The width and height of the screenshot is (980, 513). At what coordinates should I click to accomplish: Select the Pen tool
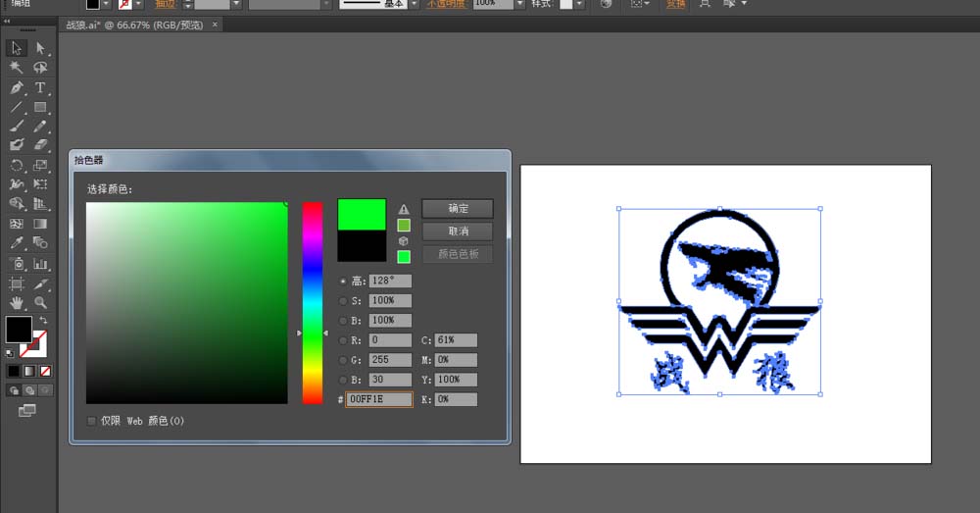click(x=17, y=87)
